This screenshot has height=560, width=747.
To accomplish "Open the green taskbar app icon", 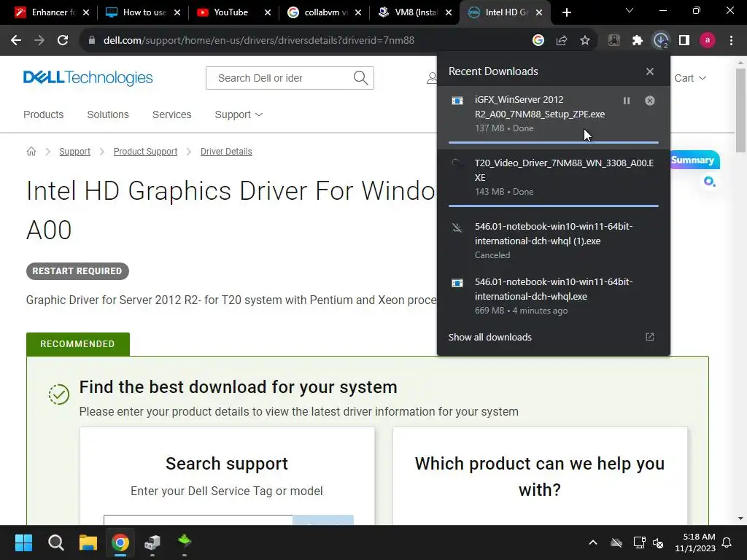I will (x=185, y=542).
